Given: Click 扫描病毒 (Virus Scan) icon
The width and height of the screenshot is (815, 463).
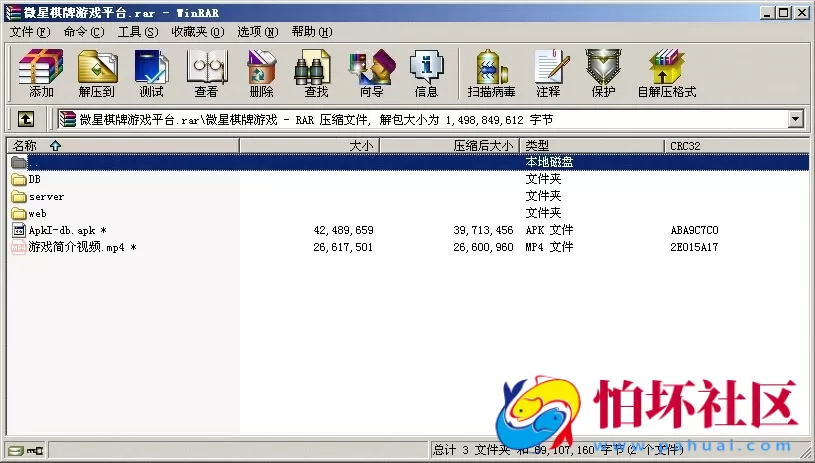Looking at the screenshot, I should point(491,73).
